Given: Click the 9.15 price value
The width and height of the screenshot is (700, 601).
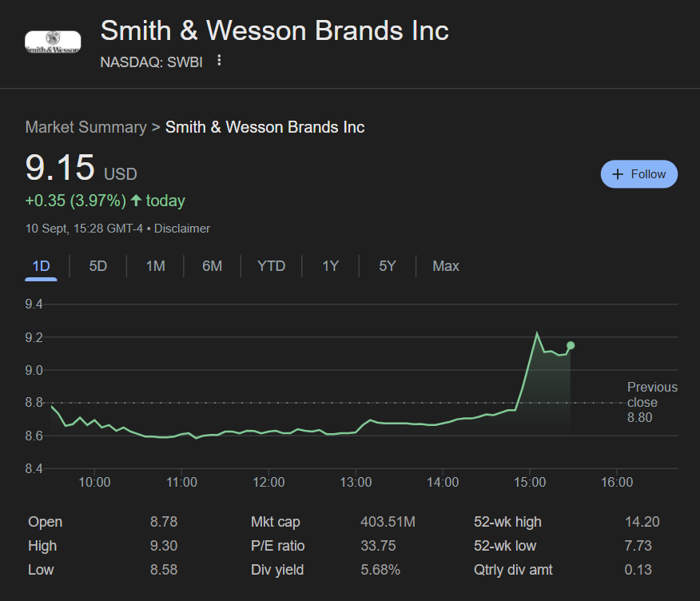Looking at the screenshot, I should pyautogui.click(x=60, y=168).
